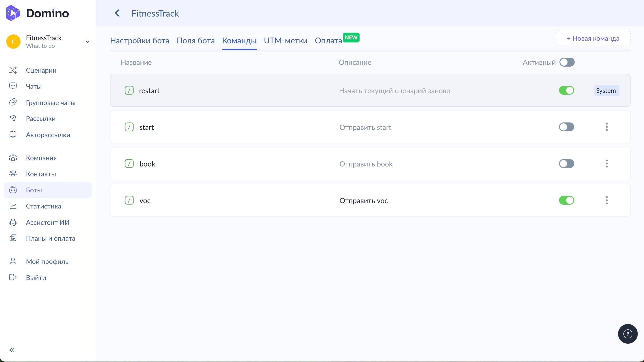The height and width of the screenshot is (362, 644).
Task: Open three-dot menu for book command
Action: 607,164
